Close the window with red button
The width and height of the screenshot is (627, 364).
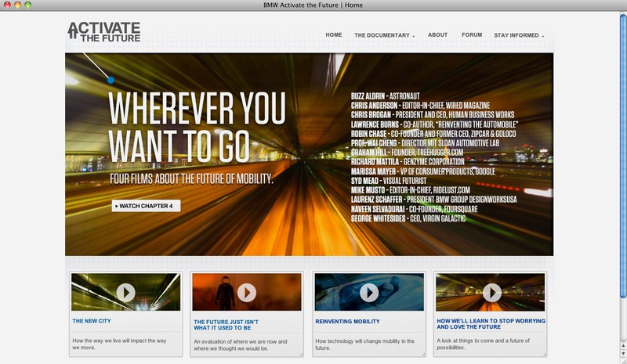click(7, 5)
